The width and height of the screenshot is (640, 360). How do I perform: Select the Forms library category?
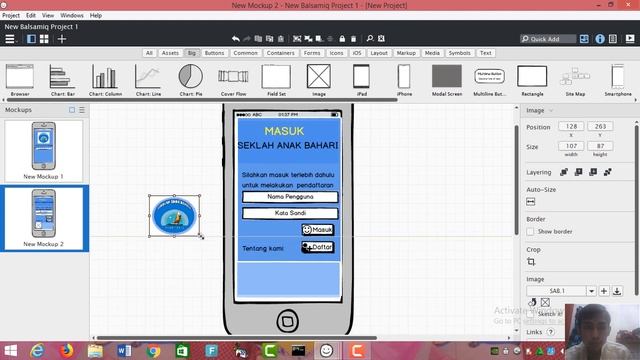click(x=312, y=53)
